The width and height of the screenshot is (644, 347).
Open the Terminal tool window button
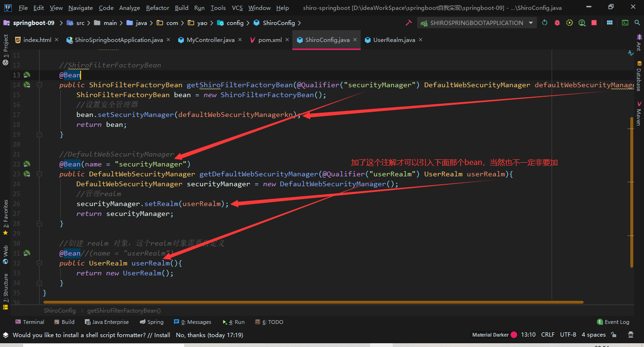[x=30, y=322]
